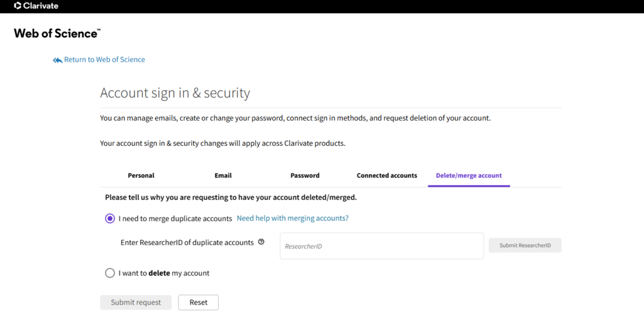The height and width of the screenshot is (335, 644).
Task: Focus the ResearcherID input field
Action: [382, 246]
